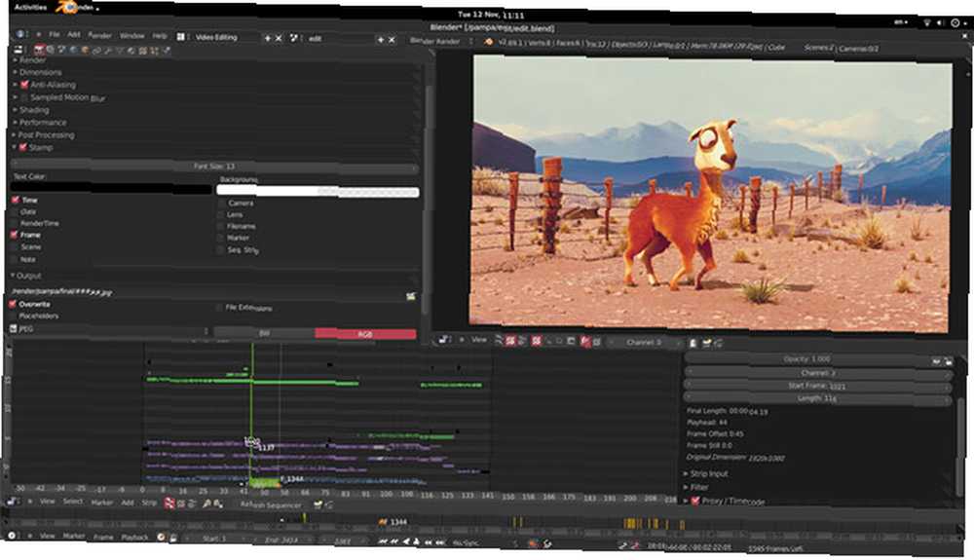The image size is (974, 560).
Task: Uncheck the Frame stamp option
Action: (x=15, y=235)
